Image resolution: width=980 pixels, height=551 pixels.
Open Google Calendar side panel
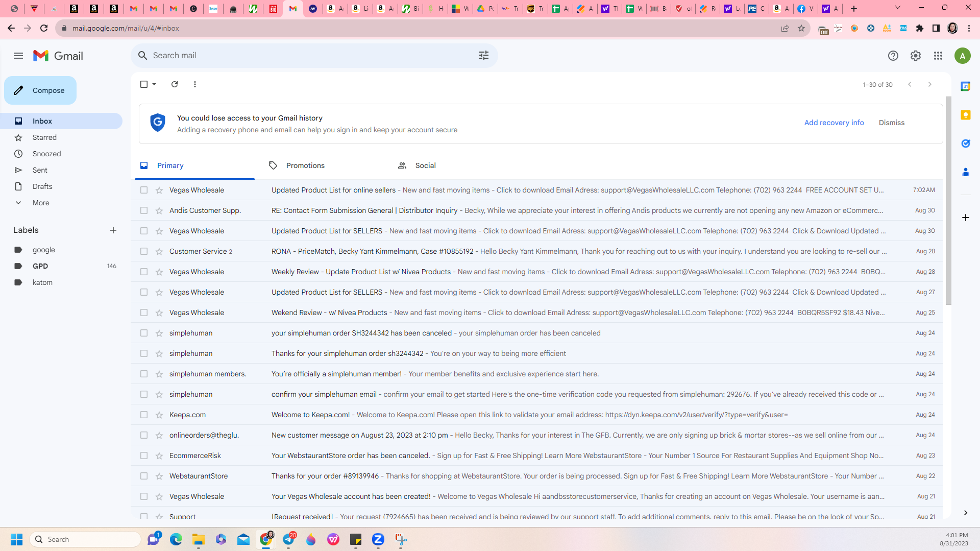pos(966,86)
